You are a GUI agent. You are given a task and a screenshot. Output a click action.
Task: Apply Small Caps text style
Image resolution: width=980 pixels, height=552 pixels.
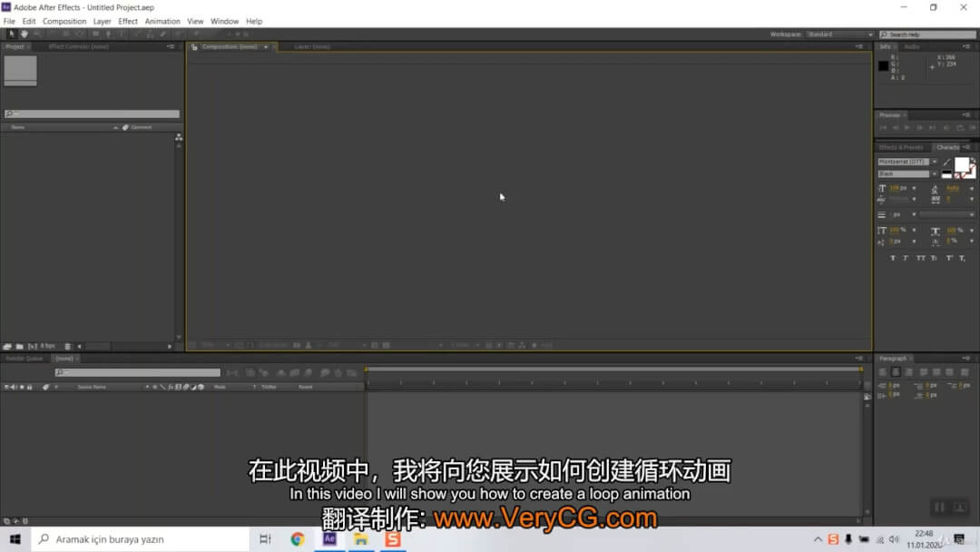coord(934,258)
